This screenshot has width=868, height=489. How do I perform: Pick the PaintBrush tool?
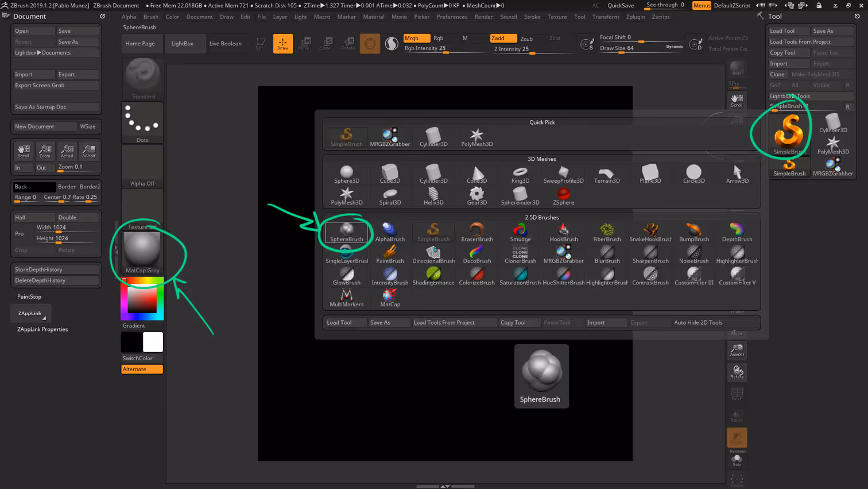390,255
